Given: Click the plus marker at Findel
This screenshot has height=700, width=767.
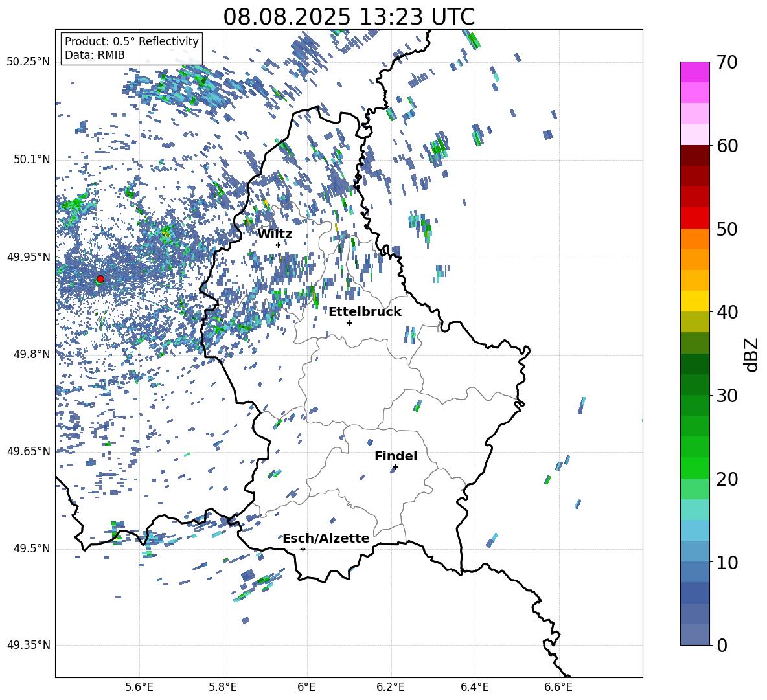Looking at the screenshot, I should tap(395, 468).
